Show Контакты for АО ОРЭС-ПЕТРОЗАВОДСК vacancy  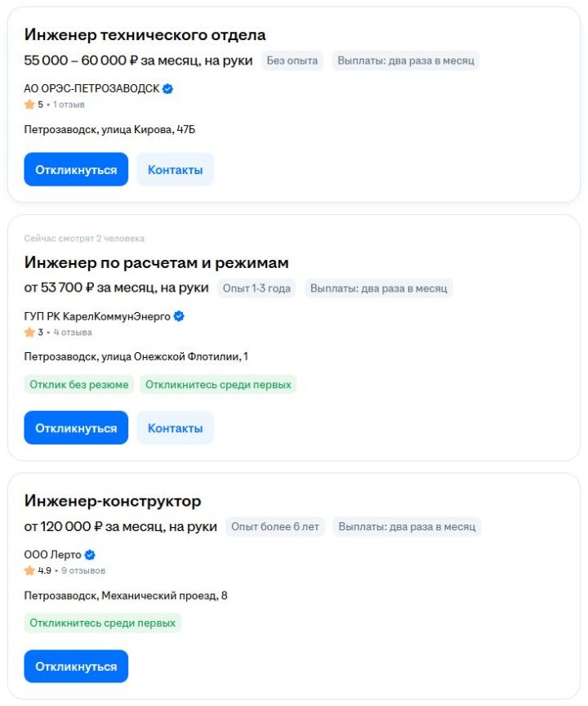pyautogui.click(x=175, y=169)
